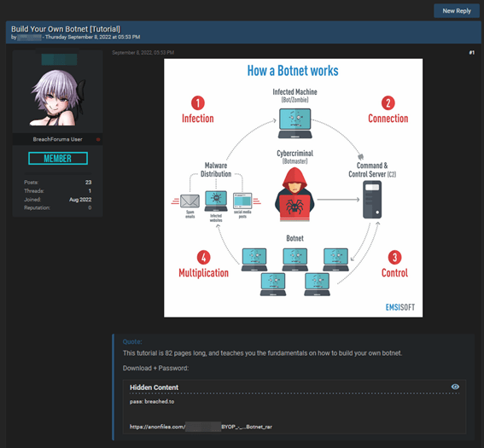Click the red number 1 Infection circle
Image resolution: width=484 pixels, height=448 pixels.
[x=198, y=103]
